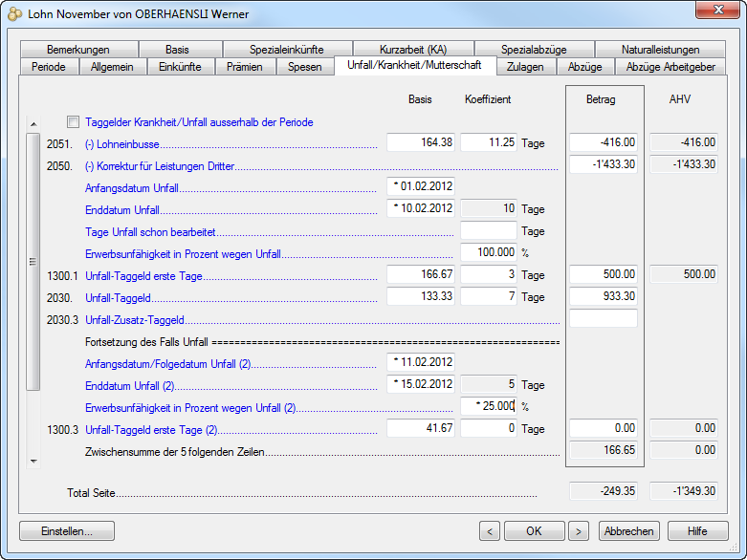Image resolution: width=747 pixels, height=560 pixels.
Task: Open the Prämien tab
Action: click(x=245, y=67)
